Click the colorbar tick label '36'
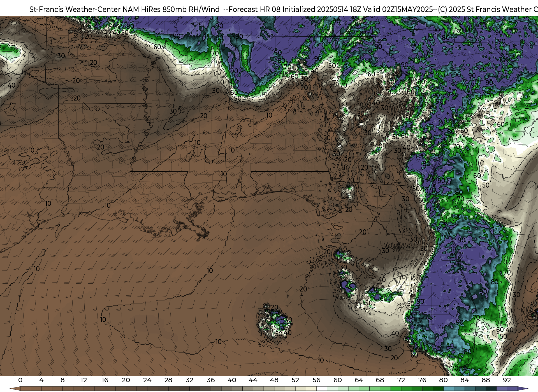The width and height of the screenshot is (538, 392). point(211,380)
